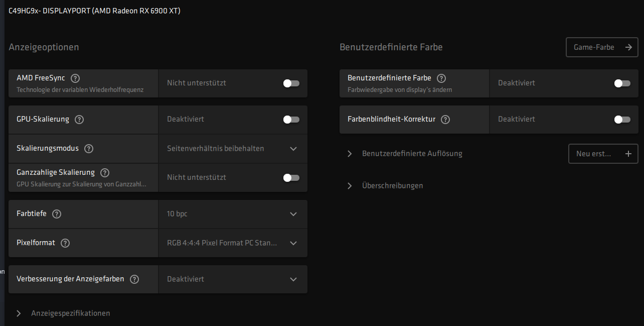Viewport: 644px width, 326px height.
Task: Click help icon next to Benutzerdefinierte Farbe setting
Action: pyautogui.click(x=441, y=78)
